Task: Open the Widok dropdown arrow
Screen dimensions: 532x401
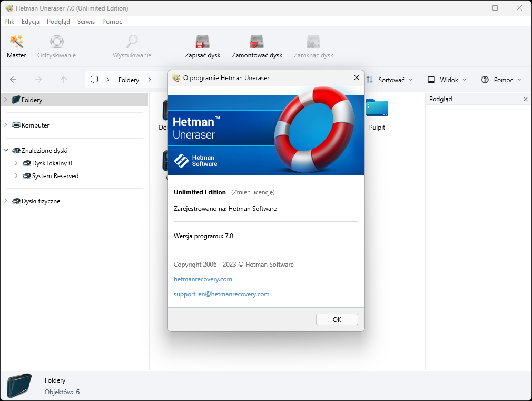Action: pos(465,80)
